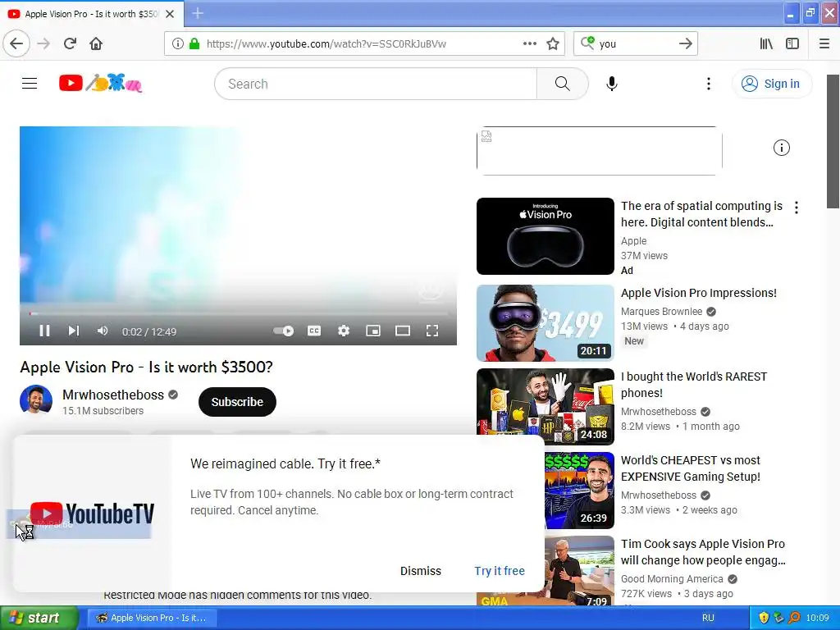
Task: Open CHEAPEST vs EXPENSIVE Gaming Setup title
Action: pyautogui.click(x=691, y=468)
